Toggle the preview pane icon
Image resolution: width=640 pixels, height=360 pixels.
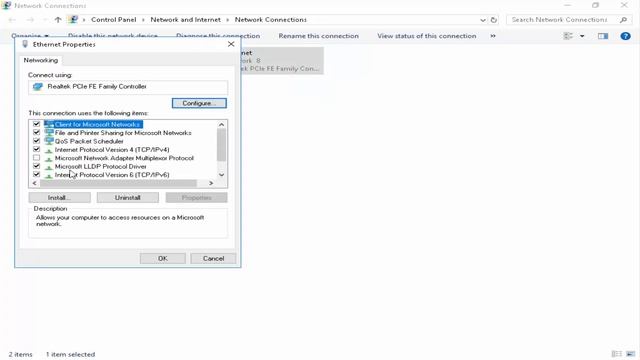603,36
